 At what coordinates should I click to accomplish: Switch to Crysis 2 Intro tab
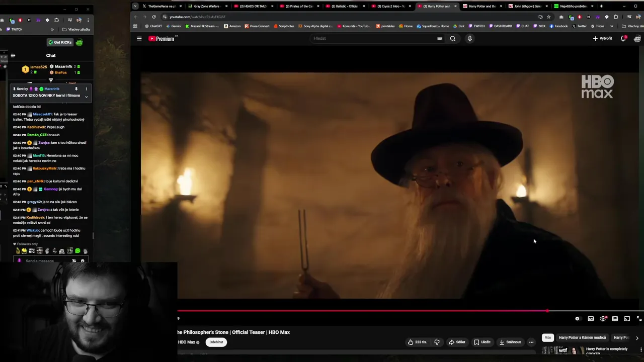click(390, 6)
